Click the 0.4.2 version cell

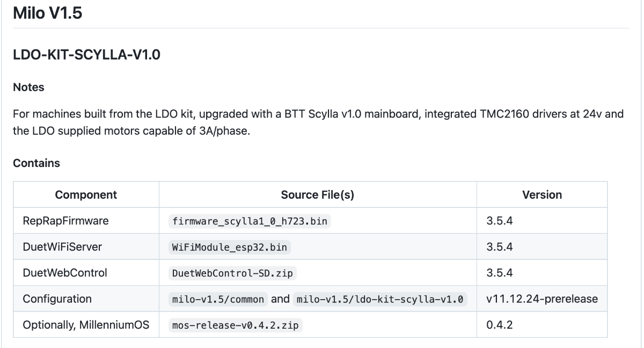click(542, 325)
